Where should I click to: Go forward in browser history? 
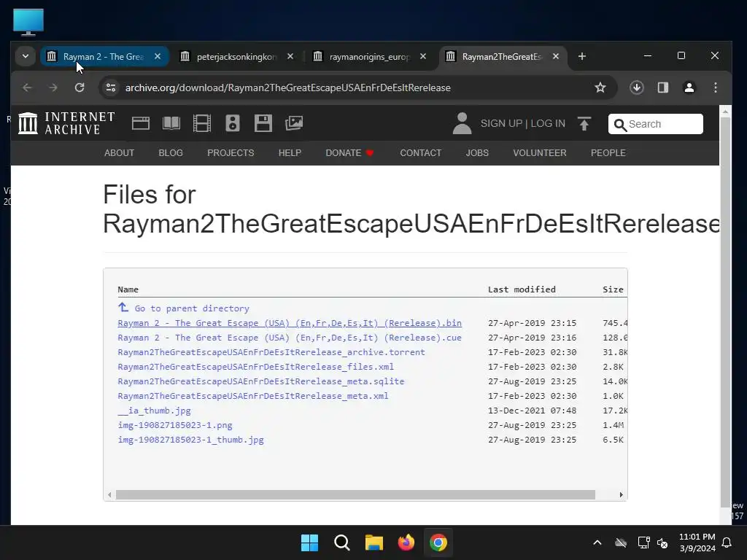tap(53, 87)
